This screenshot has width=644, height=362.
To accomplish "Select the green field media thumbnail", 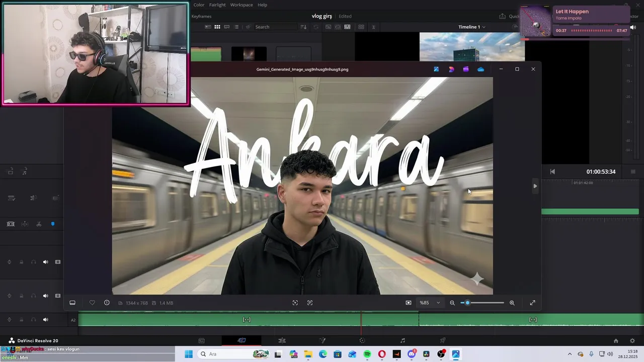I will [x=206, y=54].
